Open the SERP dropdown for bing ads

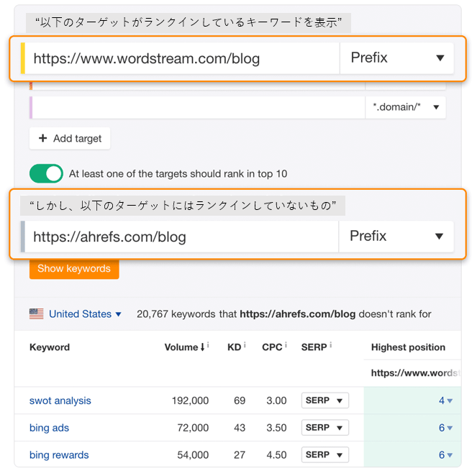coord(325,427)
